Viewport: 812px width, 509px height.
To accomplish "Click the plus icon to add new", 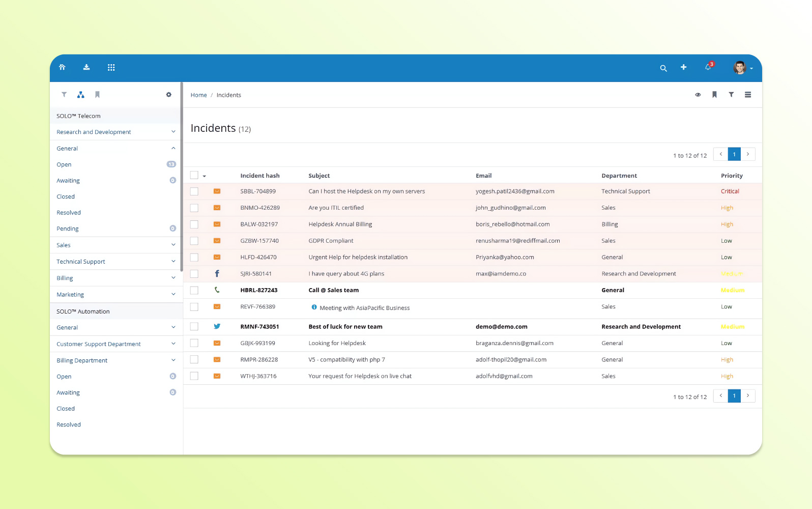I will point(683,67).
